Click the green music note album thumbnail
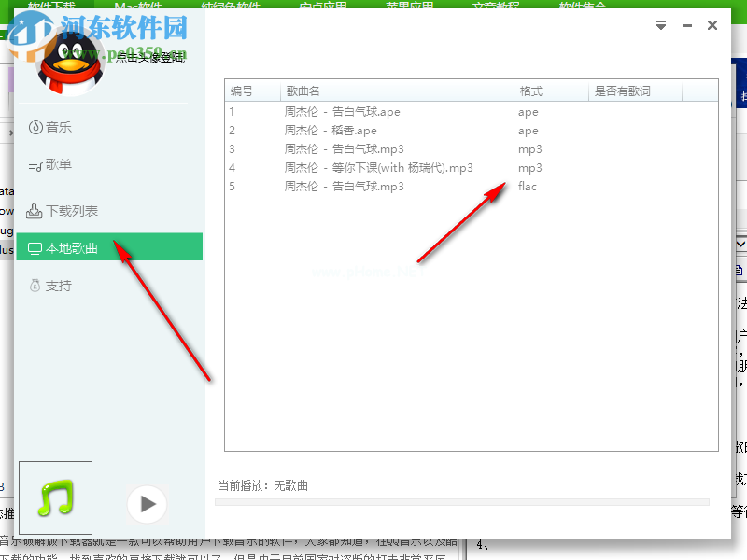 pyautogui.click(x=56, y=497)
